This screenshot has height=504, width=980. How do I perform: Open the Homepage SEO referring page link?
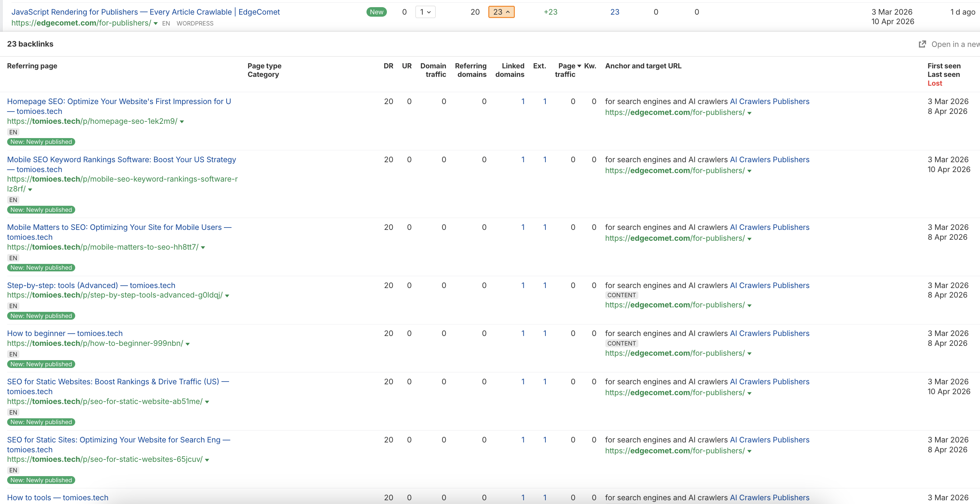[x=119, y=101]
